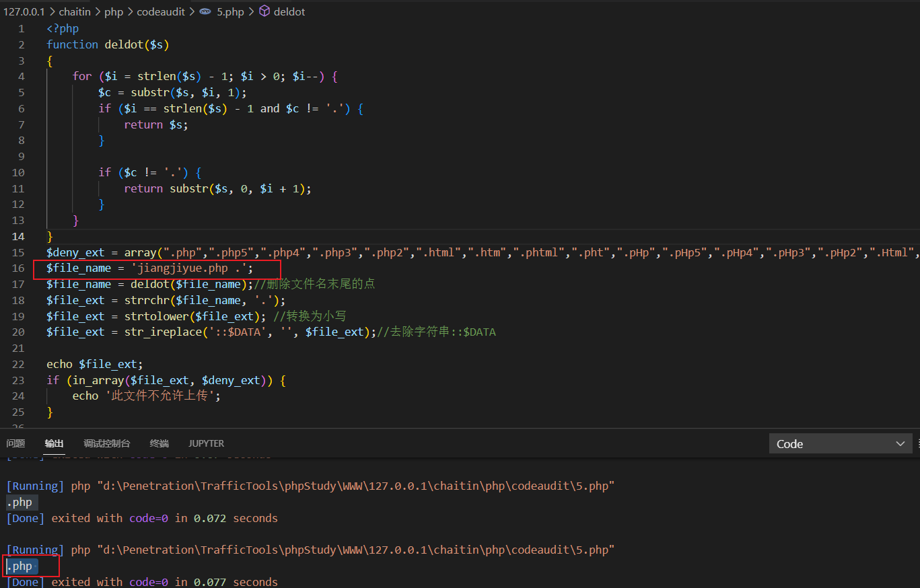This screenshot has width=920, height=588.
Task: Click the 'jiangjiyue.php .' string on line 16
Action: point(191,268)
